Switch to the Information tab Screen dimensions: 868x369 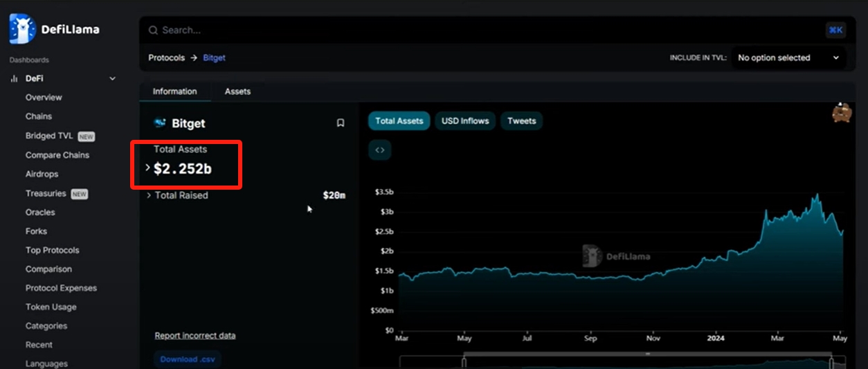175,91
